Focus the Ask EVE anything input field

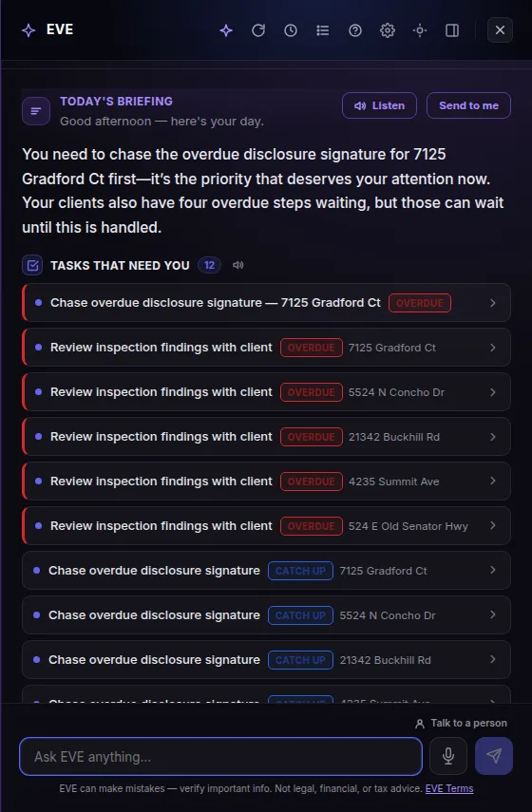[220, 757]
